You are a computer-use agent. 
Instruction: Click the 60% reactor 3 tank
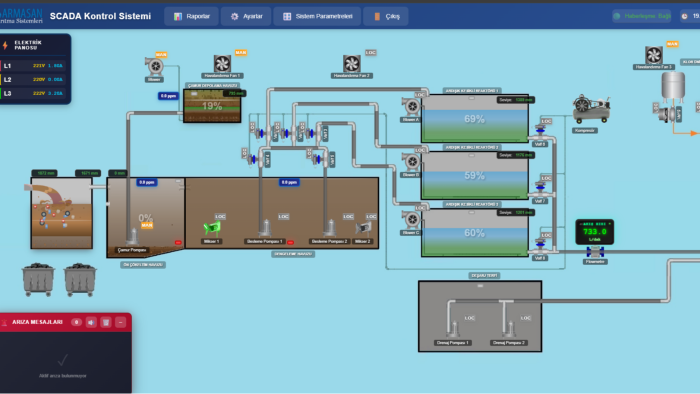[x=475, y=232]
